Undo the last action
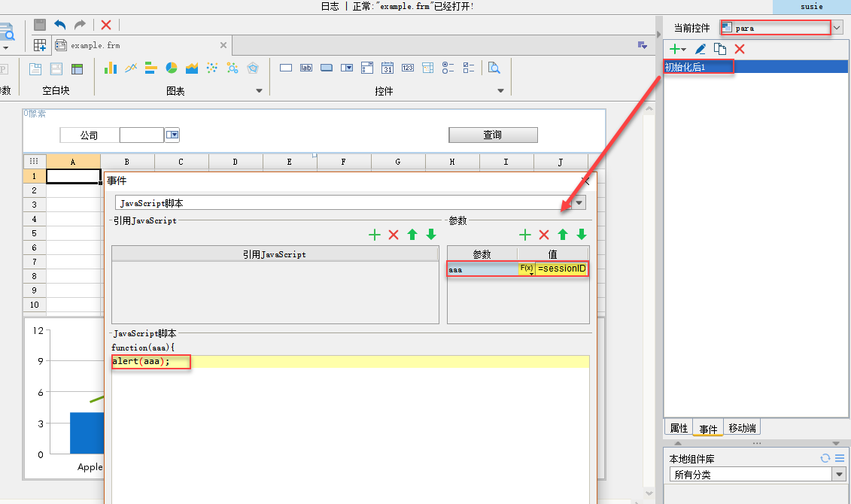The image size is (851, 504). [59, 24]
